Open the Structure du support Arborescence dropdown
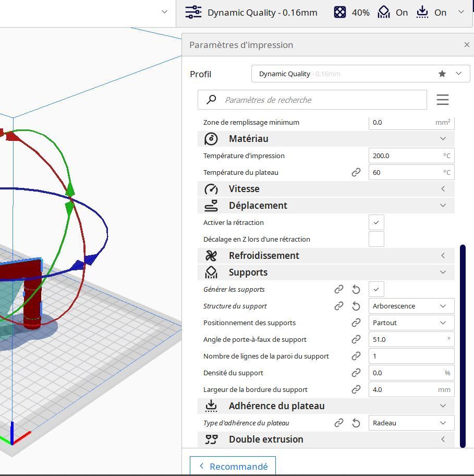 (411, 306)
